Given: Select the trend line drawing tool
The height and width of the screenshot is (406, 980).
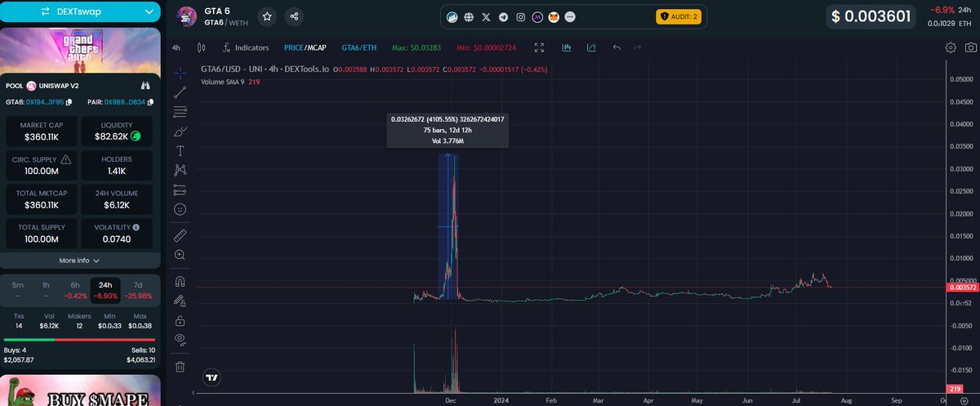Looking at the screenshot, I should [x=180, y=92].
